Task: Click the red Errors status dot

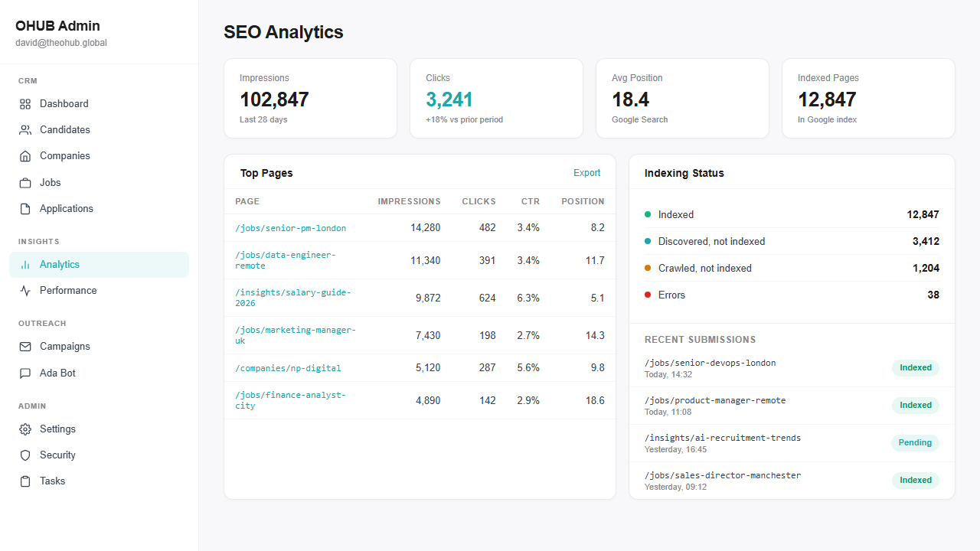Action: 648,295
